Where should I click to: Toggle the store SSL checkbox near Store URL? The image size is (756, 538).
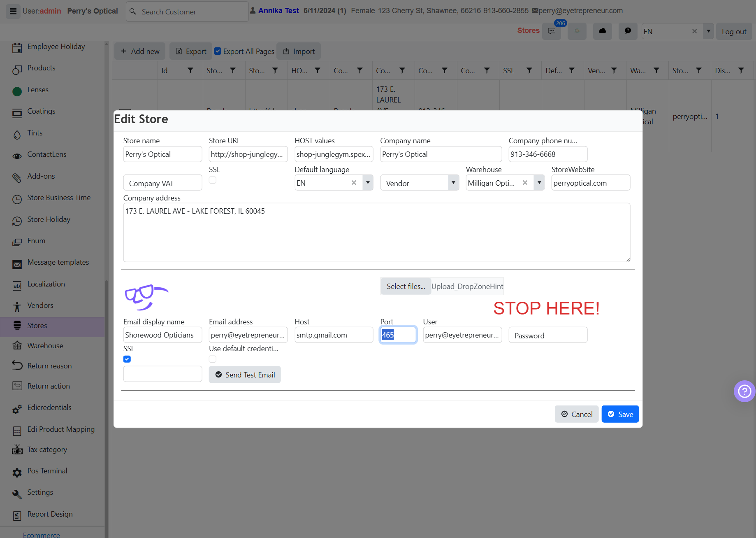(x=213, y=180)
